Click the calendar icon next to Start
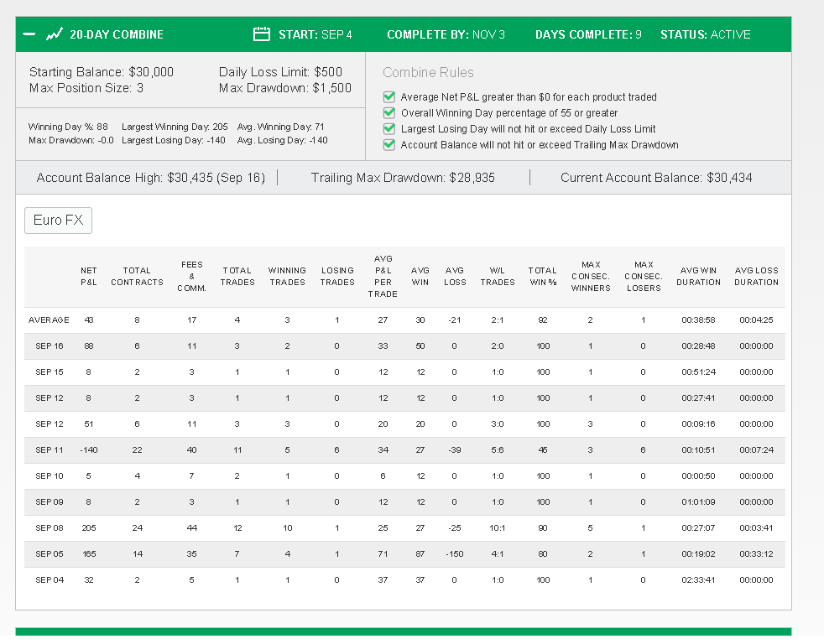824x644 pixels. (261, 34)
